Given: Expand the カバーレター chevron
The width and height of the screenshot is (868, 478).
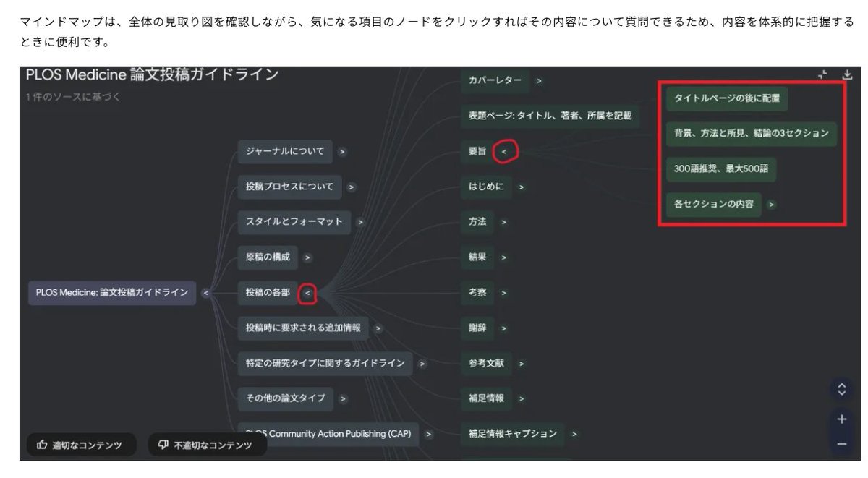Looking at the screenshot, I should [539, 80].
